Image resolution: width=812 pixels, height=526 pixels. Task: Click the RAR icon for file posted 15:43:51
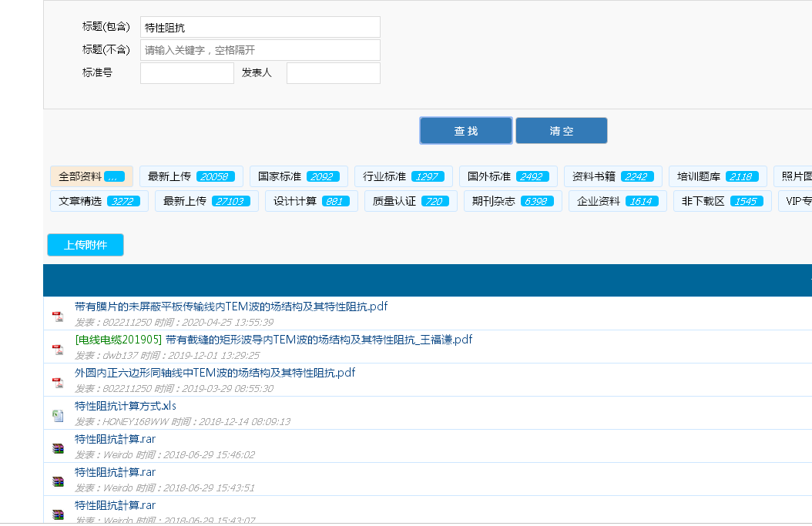pyautogui.click(x=58, y=481)
